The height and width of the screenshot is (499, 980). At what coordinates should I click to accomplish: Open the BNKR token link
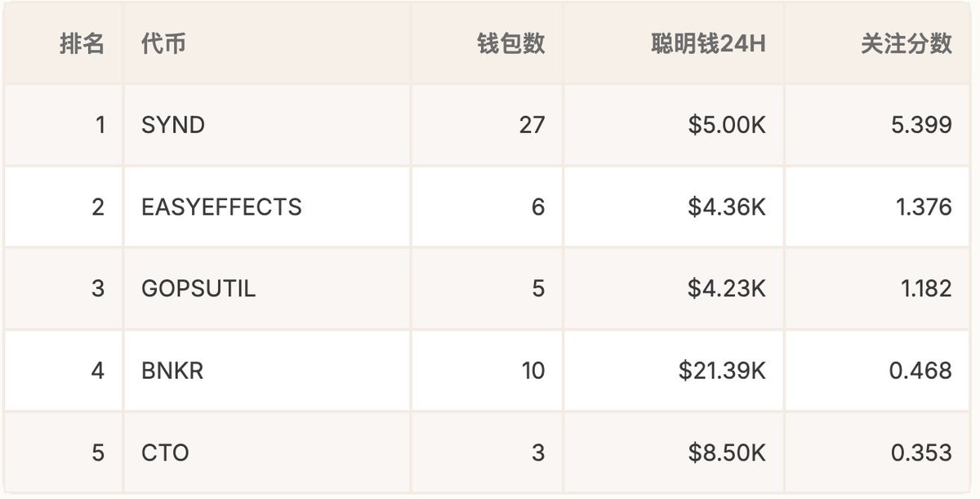tap(172, 371)
